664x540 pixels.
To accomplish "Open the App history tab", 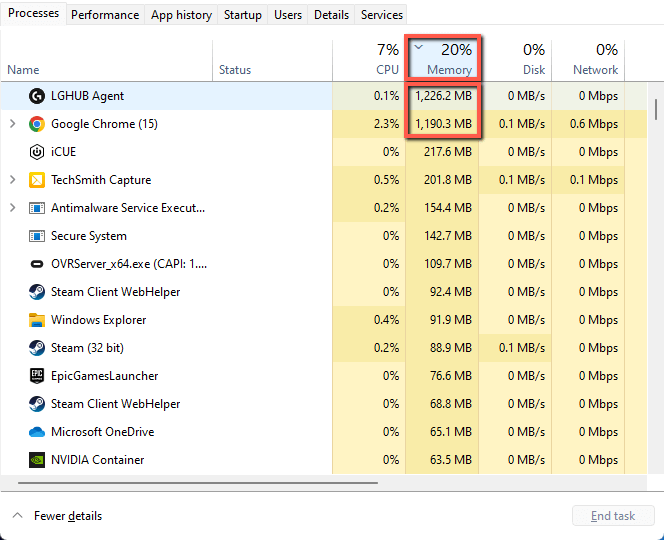I will click(181, 15).
